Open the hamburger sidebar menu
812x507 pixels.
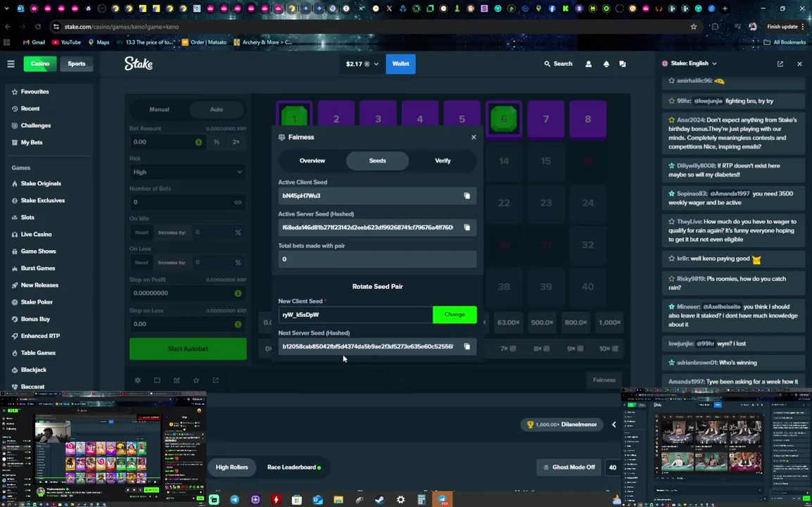11,64
